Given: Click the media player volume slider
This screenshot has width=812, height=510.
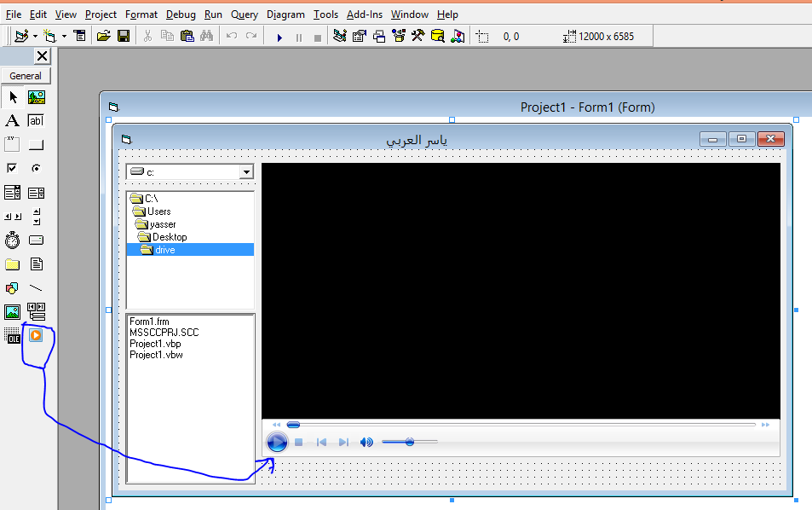Looking at the screenshot, I should click(x=410, y=442).
